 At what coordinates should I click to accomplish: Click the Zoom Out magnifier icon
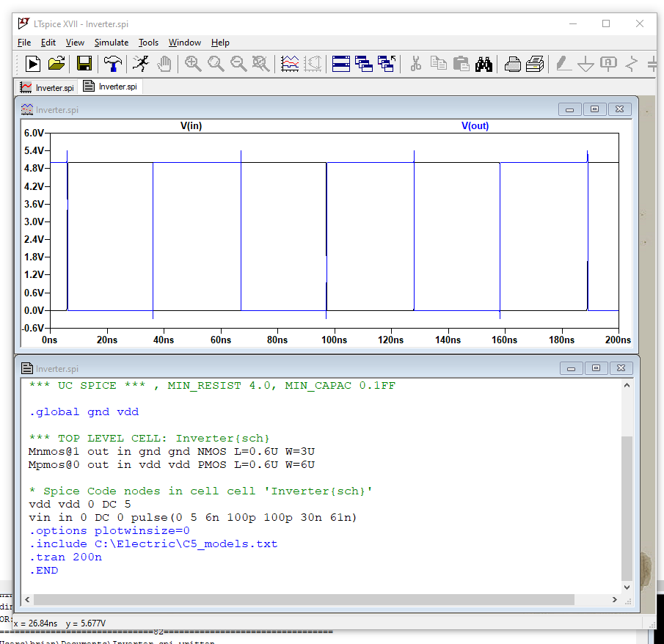[x=238, y=64]
